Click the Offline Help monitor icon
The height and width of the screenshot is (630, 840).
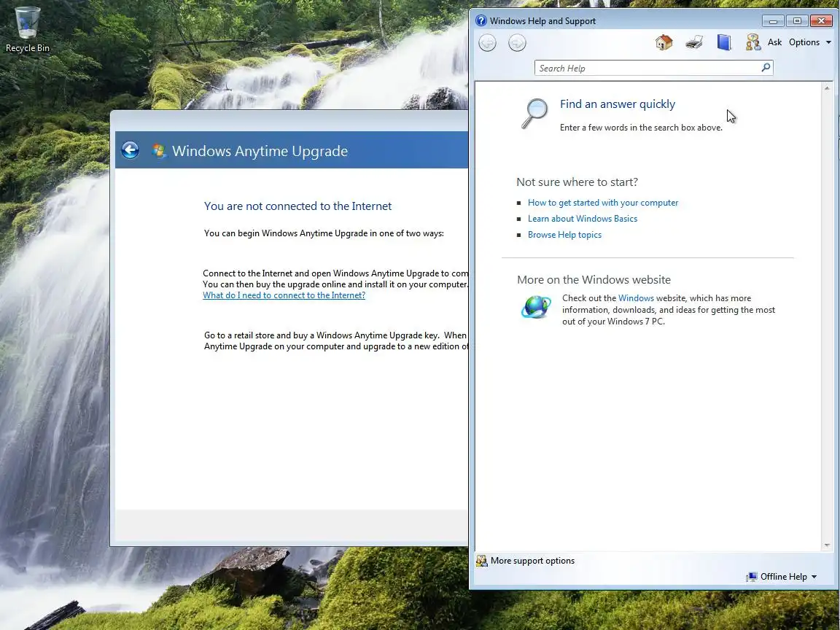(752, 577)
